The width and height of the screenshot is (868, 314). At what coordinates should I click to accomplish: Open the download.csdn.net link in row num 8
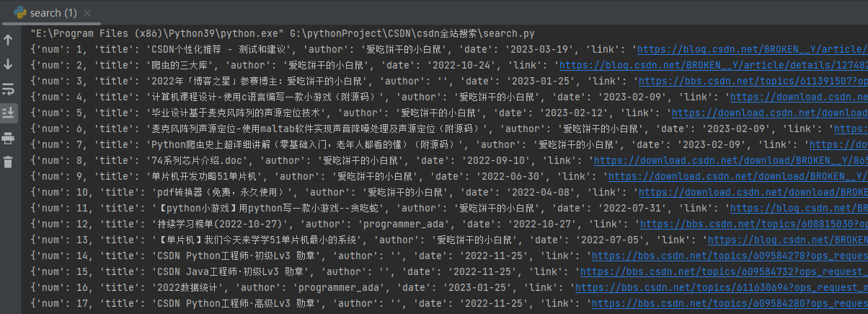[x=731, y=161]
